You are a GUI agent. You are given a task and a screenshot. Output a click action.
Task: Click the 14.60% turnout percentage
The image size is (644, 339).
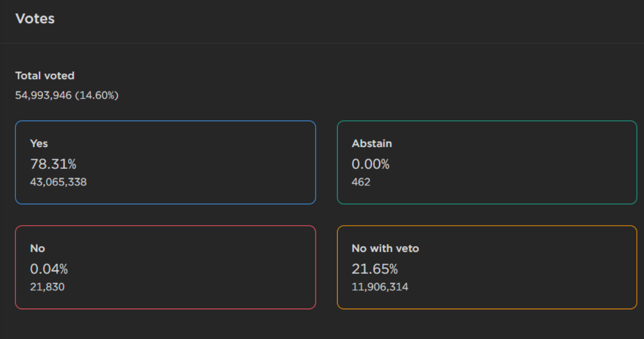tap(97, 95)
